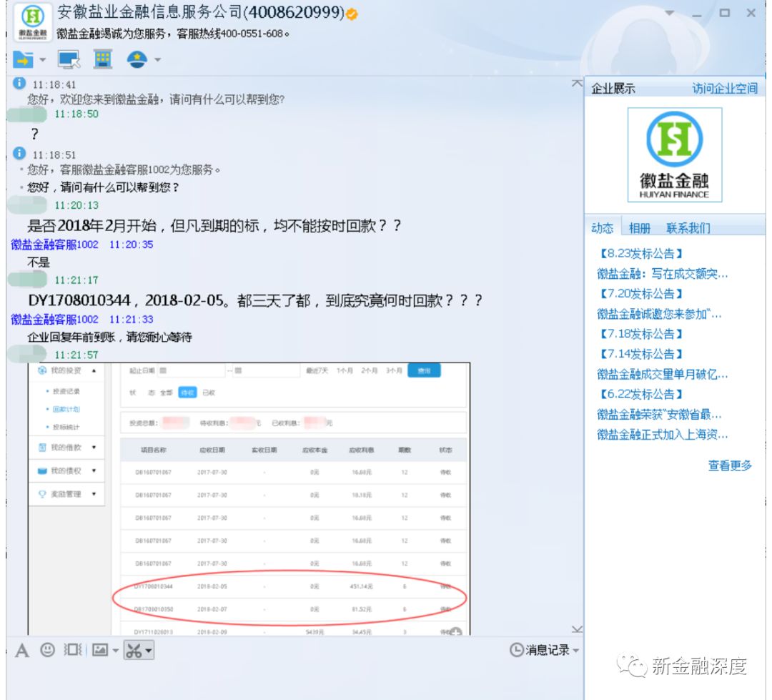Click the 徽盐金融 enterprise logo image
Viewport: 772px width, 700px height.
[675, 154]
